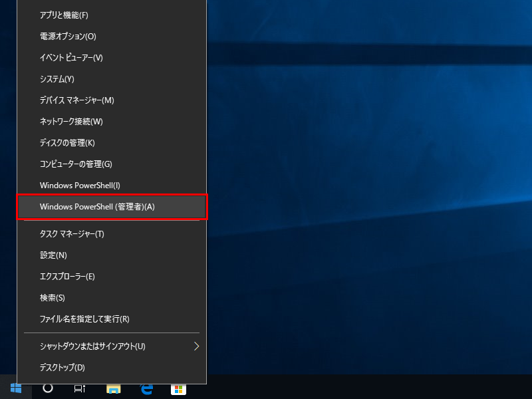Open Cortana circle icon on taskbar

tap(48, 388)
